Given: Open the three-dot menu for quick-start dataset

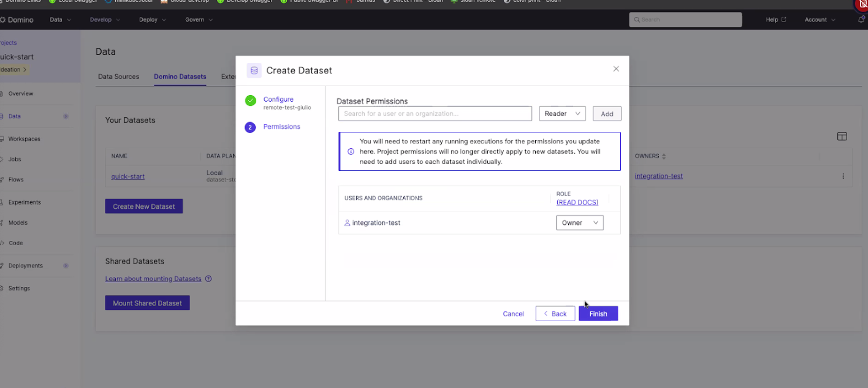Looking at the screenshot, I should [843, 176].
